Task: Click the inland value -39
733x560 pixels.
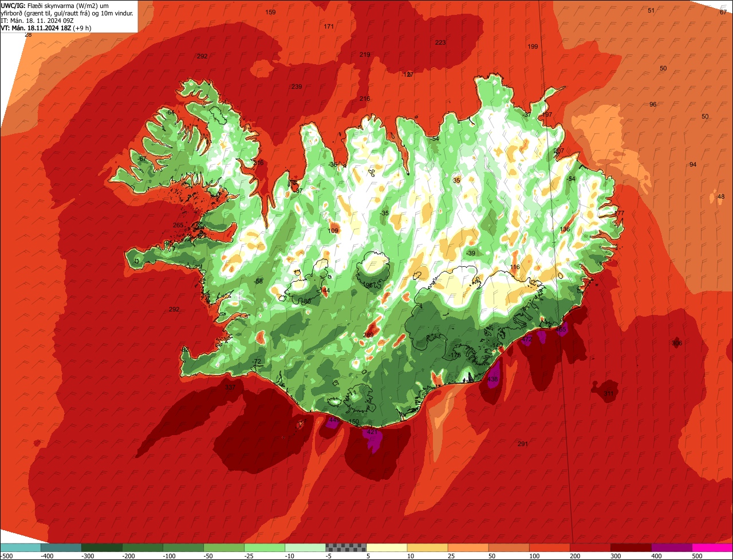Action: click(471, 253)
